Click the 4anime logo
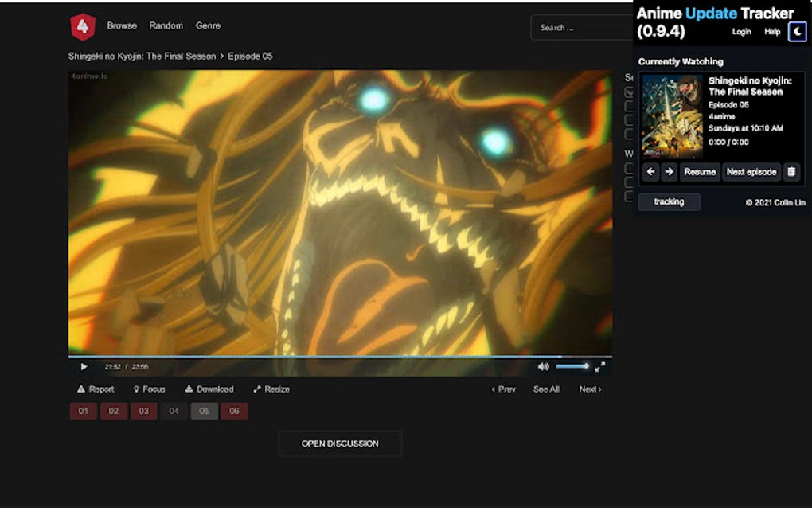 pos(80,25)
